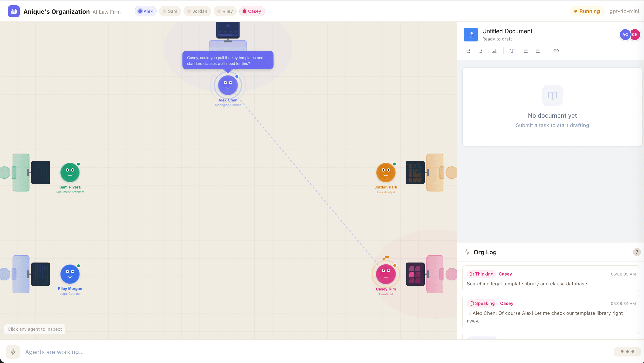Select the text style (T) toolbar item
This screenshot has width=644, height=363.
click(x=512, y=51)
